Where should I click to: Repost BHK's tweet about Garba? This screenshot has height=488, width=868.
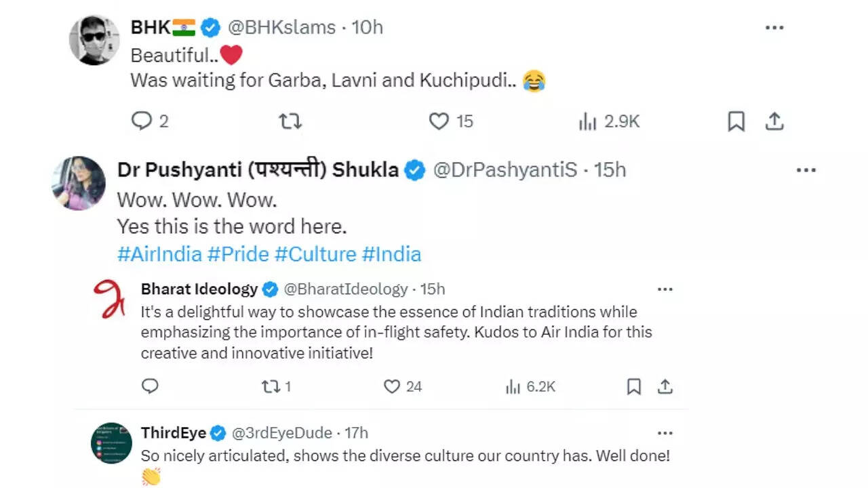290,121
